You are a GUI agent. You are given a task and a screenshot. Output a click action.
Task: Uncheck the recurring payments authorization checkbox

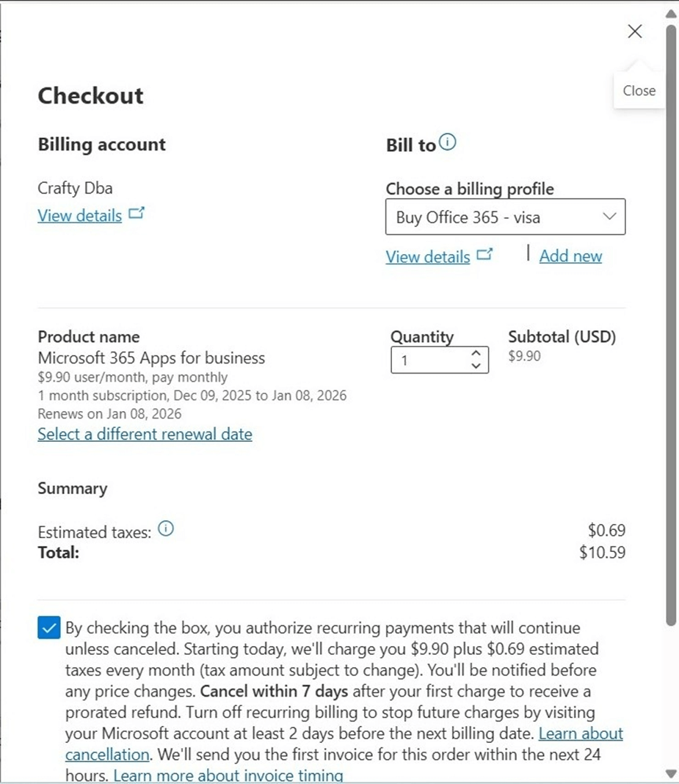(x=48, y=628)
